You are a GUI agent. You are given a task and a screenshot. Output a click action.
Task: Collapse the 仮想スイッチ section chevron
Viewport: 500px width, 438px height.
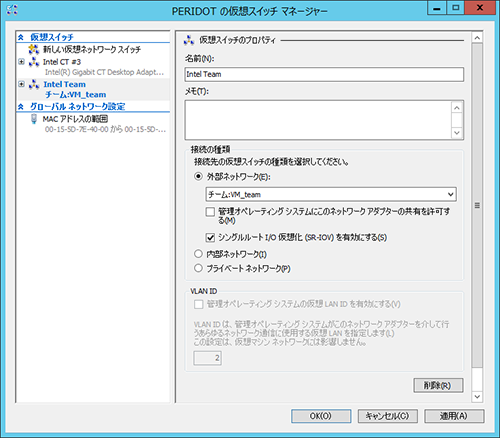(21, 37)
